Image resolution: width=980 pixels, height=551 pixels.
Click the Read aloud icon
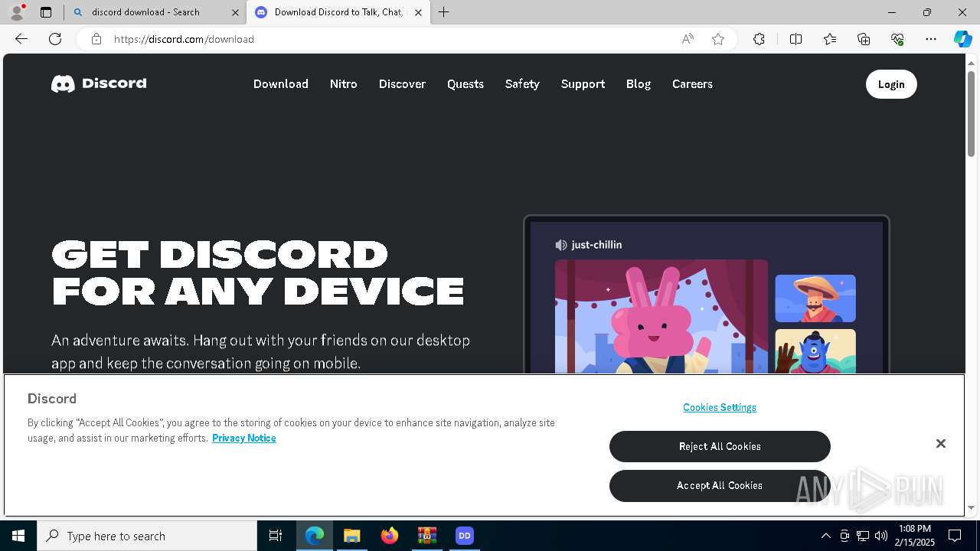688,39
